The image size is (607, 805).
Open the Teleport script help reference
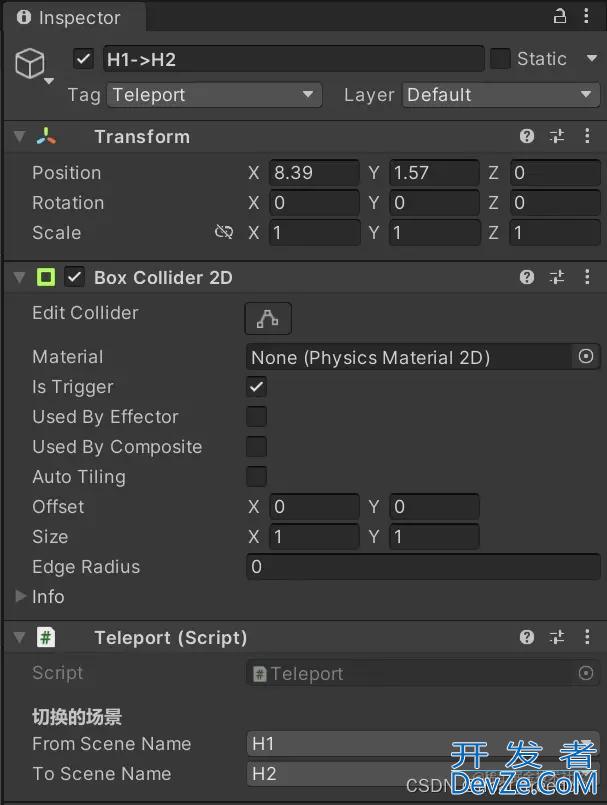[x=527, y=637]
